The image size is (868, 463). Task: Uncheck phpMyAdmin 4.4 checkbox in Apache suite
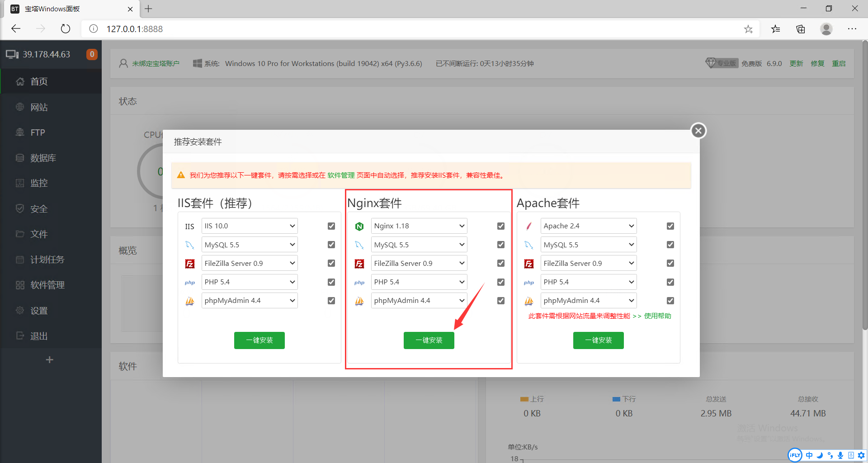coord(670,301)
